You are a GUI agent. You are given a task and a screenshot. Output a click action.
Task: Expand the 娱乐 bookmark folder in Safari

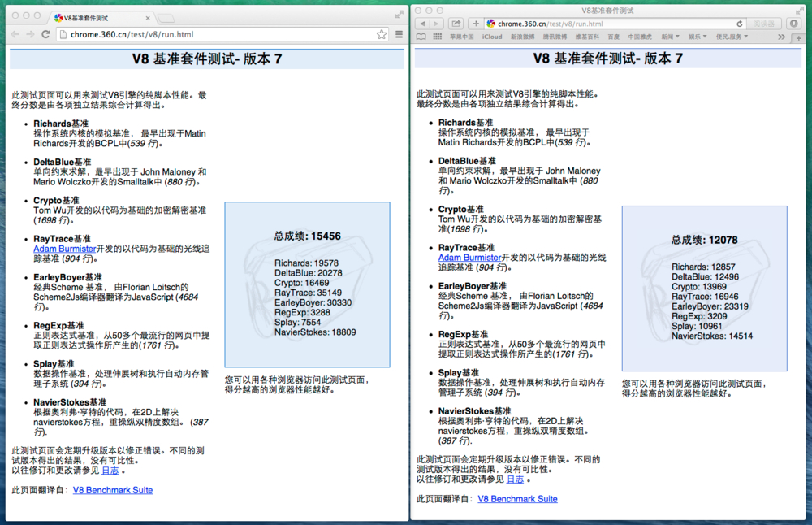[x=698, y=37]
